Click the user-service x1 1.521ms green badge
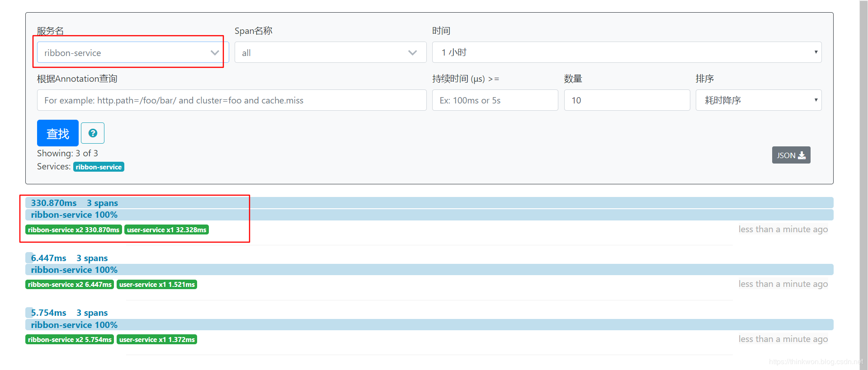The image size is (868, 370). coord(157,285)
